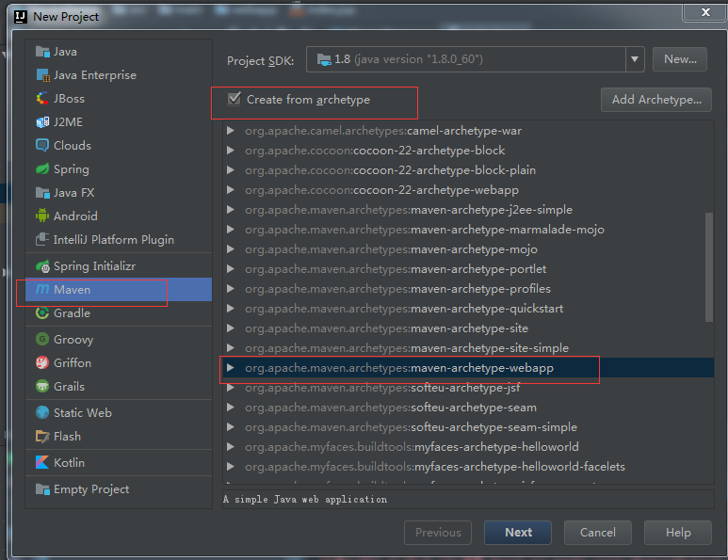Click the SDK folder icon in combo box
Image resolution: width=728 pixels, height=560 pixels.
(324, 59)
